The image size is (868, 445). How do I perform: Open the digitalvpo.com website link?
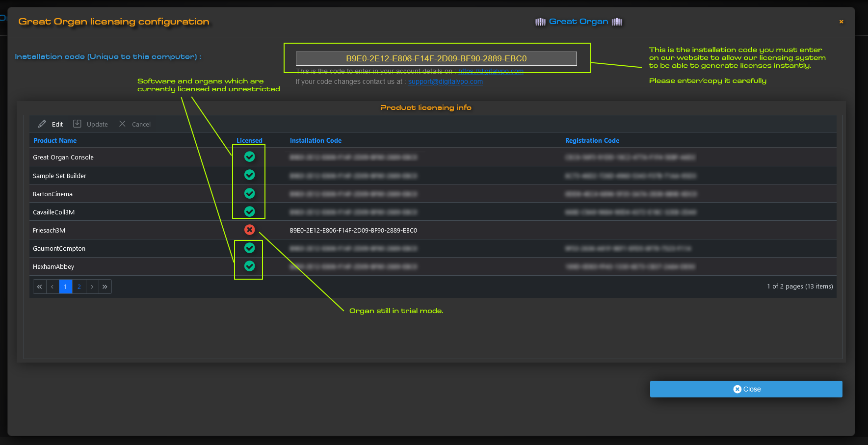tap(491, 71)
